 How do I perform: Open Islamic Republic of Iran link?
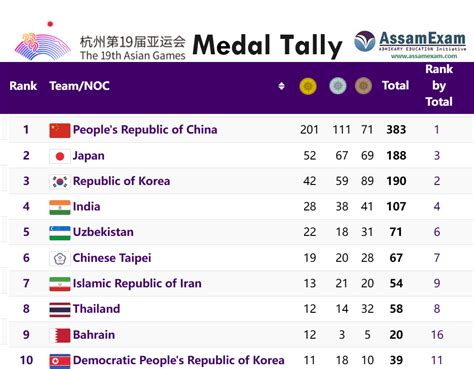click(x=137, y=283)
